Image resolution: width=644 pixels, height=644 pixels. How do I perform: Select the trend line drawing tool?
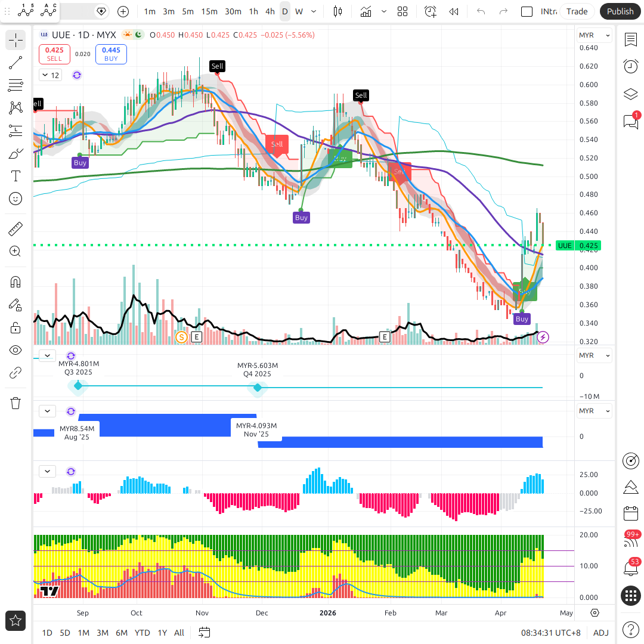click(16, 63)
